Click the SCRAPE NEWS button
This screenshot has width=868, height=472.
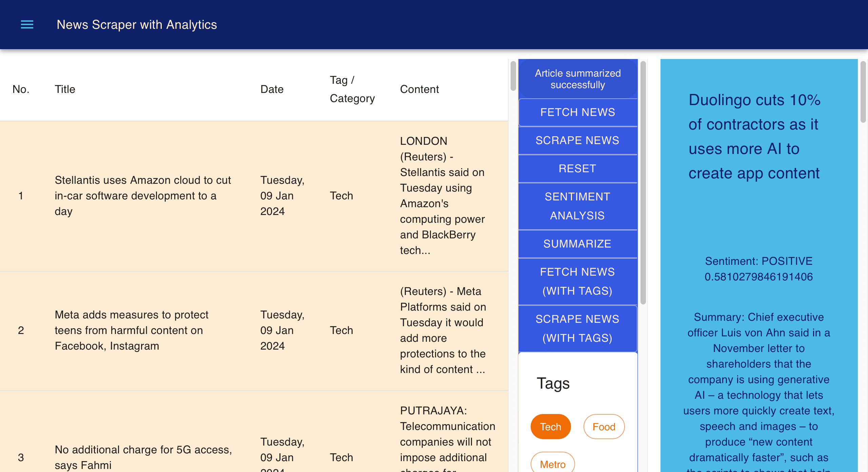(x=577, y=140)
